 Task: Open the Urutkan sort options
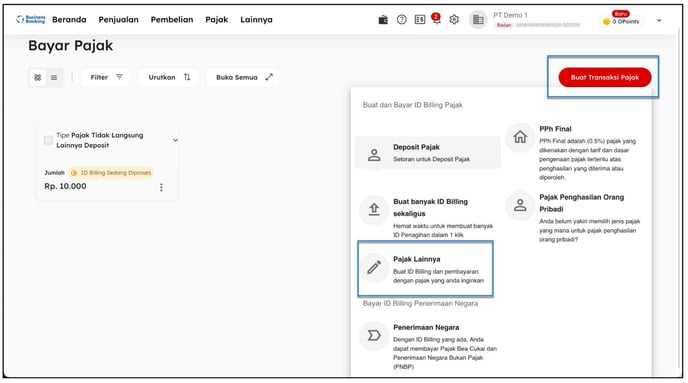point(168,77)
